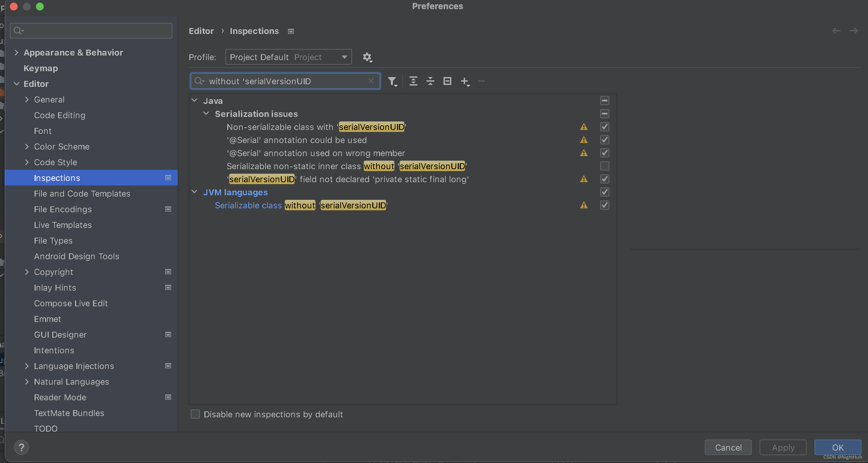The height and width of the screenshot is (463, 868).
Task: Clear the inspection search text
Action: pyautogui.click(x=371, y=81)
